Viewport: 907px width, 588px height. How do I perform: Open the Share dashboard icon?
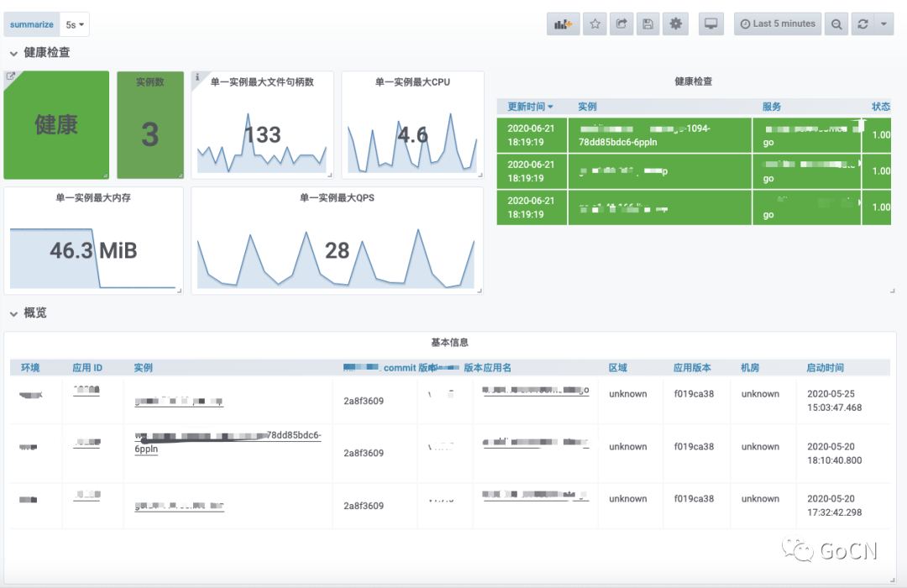pyautogui.click(x=621, y=24)
